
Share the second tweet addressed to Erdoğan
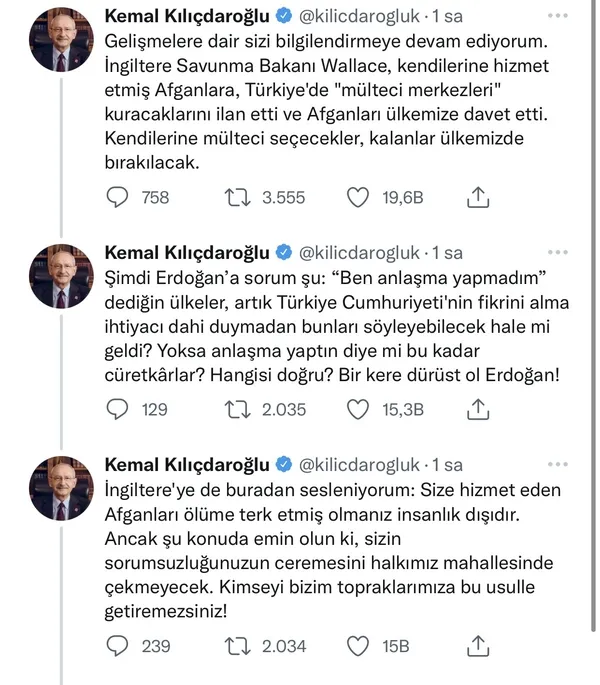(478, 408)
